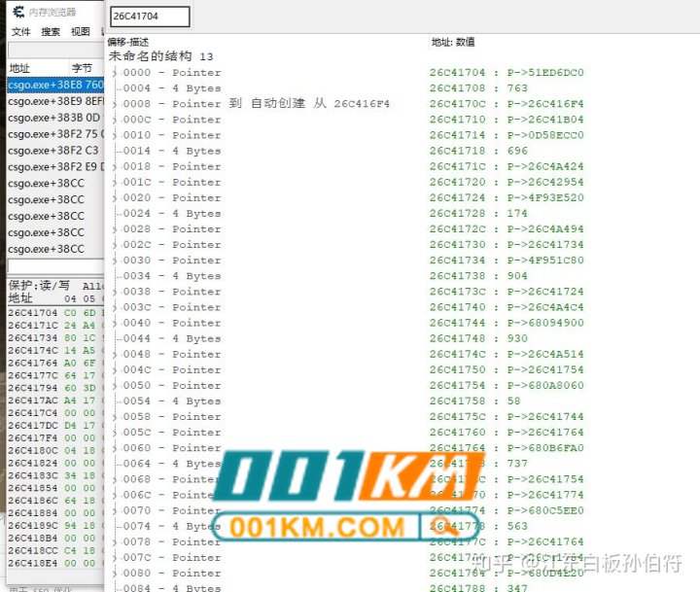Select disassembler row csgo.exe+38F2 E9
Screen dimensions: 700x592
click(55, 167)
